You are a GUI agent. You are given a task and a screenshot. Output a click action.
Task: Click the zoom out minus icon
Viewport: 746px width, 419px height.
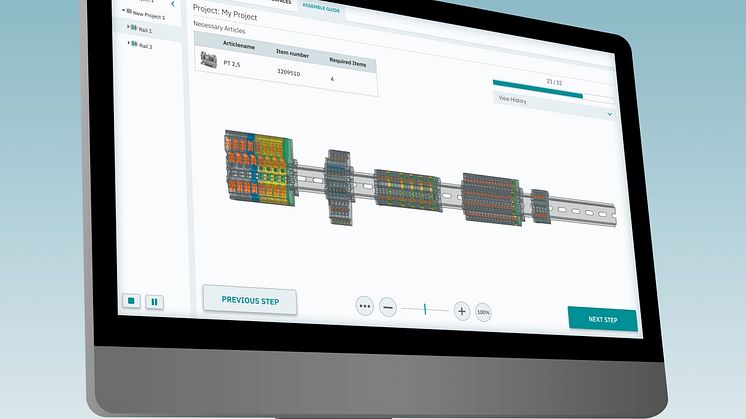(x=388, y=309)
